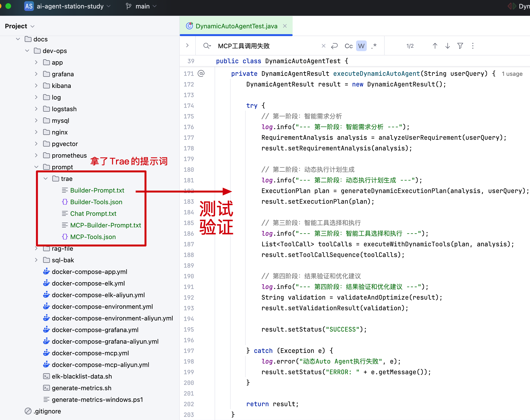Expand the grafana folder
The width and height of the screenshot is (530, 420).
[x=36, y=74]
